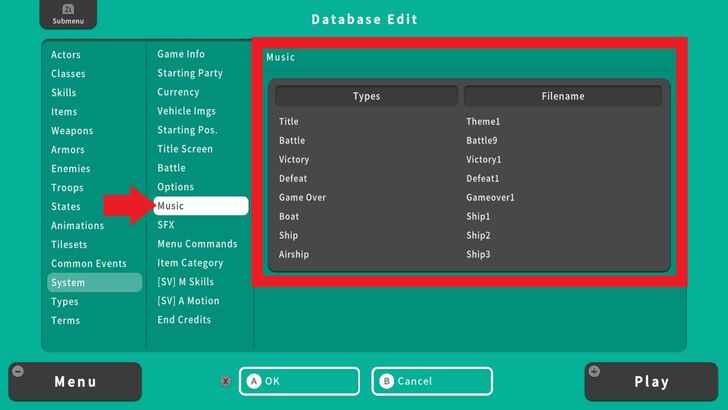Open the SFX system section
This screenshot has width=728, height=410.
(x=166, y=225)
